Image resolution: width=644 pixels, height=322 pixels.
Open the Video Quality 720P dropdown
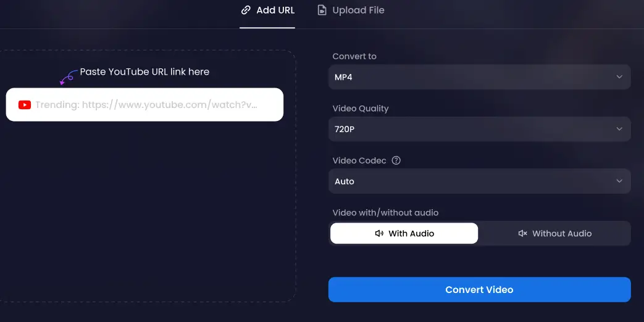pyautogui.click(x=479, y=129)
